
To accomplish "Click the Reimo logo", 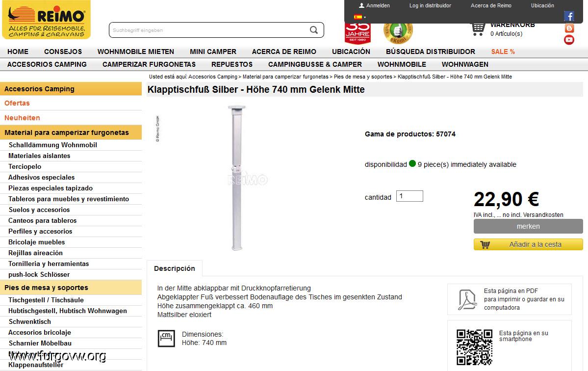I will pyautogui.click(x=47, y=20).
